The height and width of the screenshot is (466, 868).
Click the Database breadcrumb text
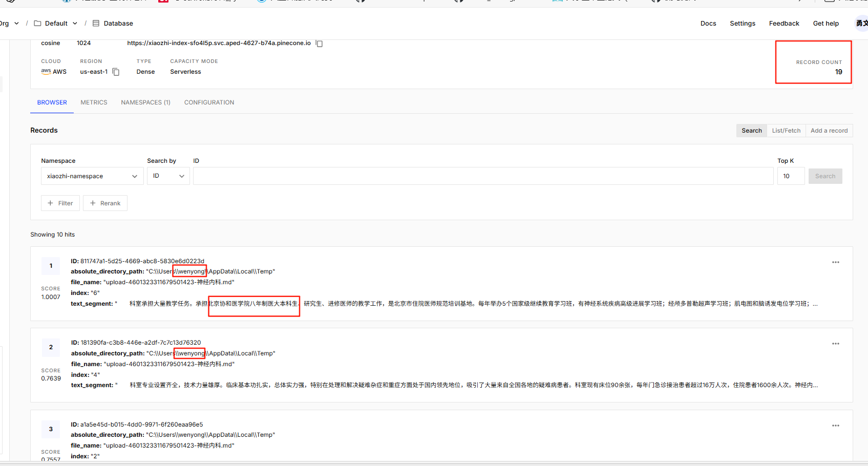(x=118, y=23)
